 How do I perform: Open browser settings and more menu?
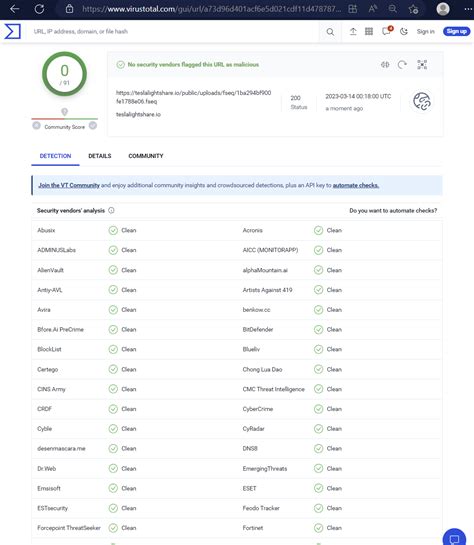(468, 9)
